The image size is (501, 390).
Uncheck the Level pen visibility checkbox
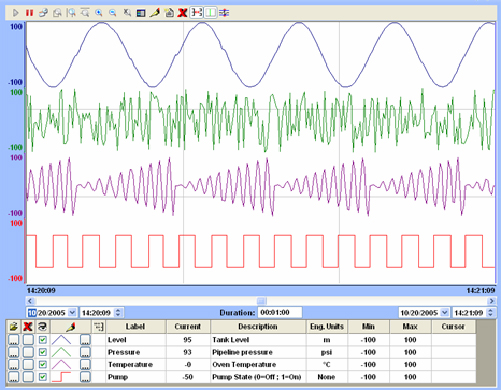click(42, 340)
